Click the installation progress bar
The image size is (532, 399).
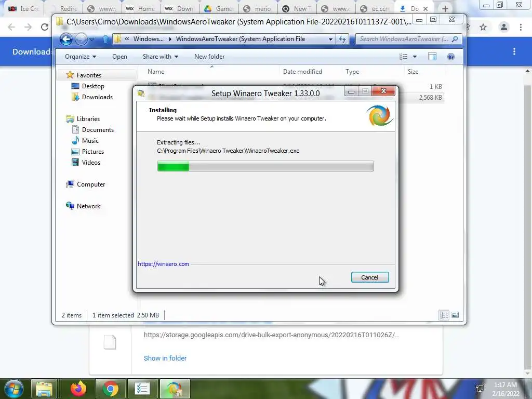pos(265,166)
